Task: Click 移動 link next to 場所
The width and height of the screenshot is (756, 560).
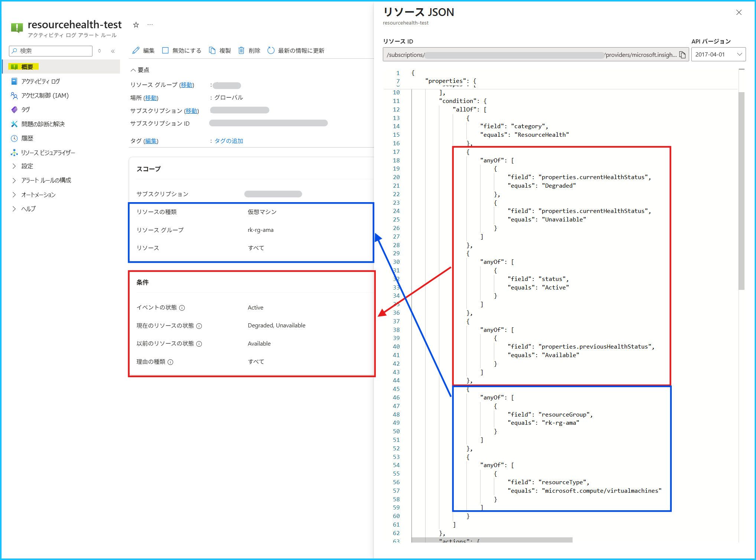Action: click(151, 98)
